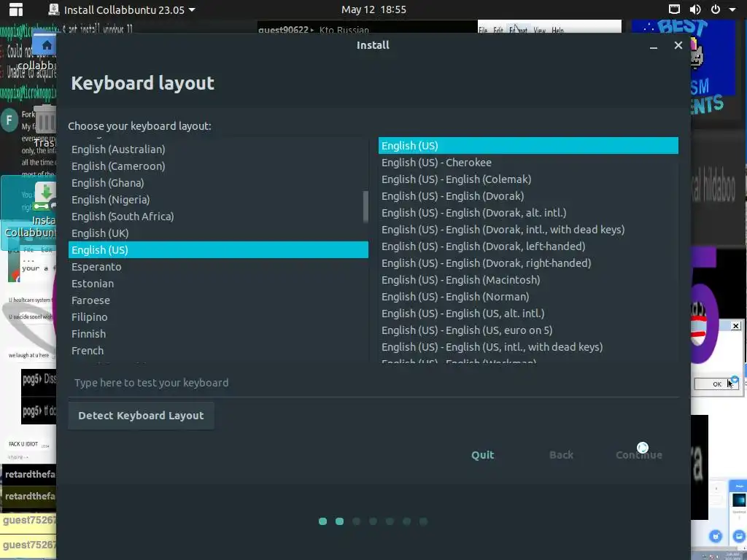Close the Install window

pyautogui.click(x=678, y=45)
